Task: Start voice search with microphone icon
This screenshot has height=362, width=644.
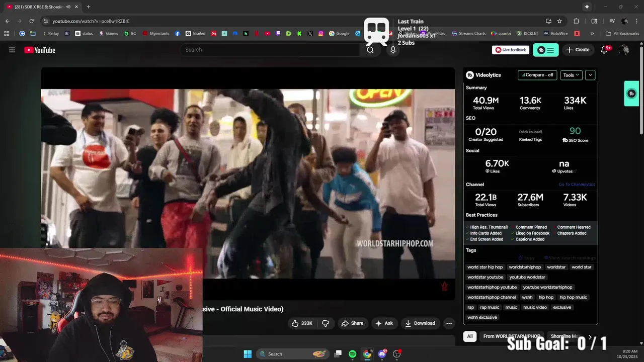Action: tap(393, 50)
